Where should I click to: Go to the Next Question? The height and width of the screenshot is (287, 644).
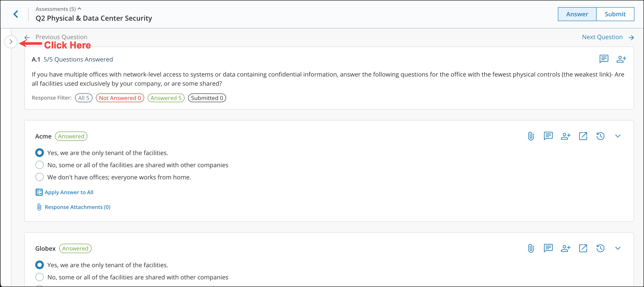click(x=602, y=37)
